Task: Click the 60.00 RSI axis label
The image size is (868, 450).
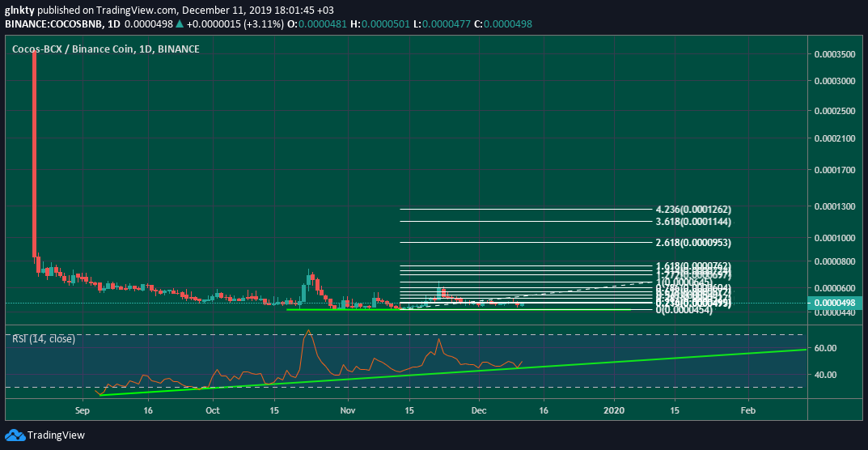Action: pyautogui.click(x=825, y=348)
